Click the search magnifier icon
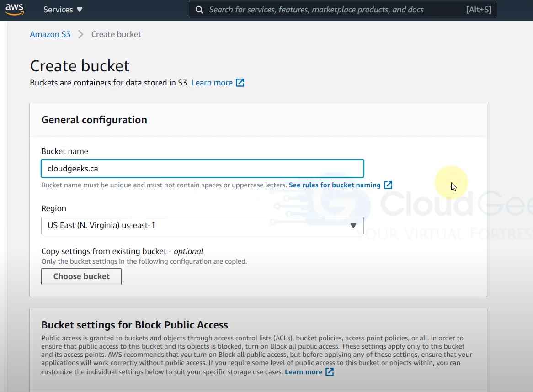 coord(200,10)
